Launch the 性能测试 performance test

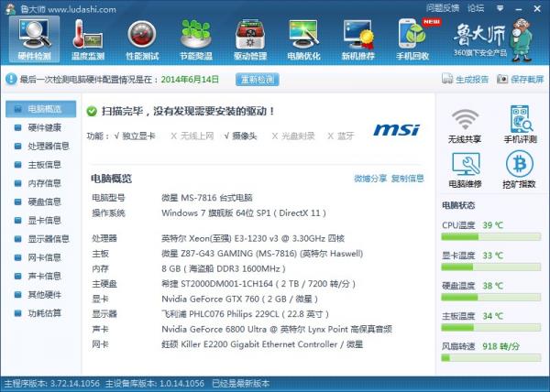[142, 39]
